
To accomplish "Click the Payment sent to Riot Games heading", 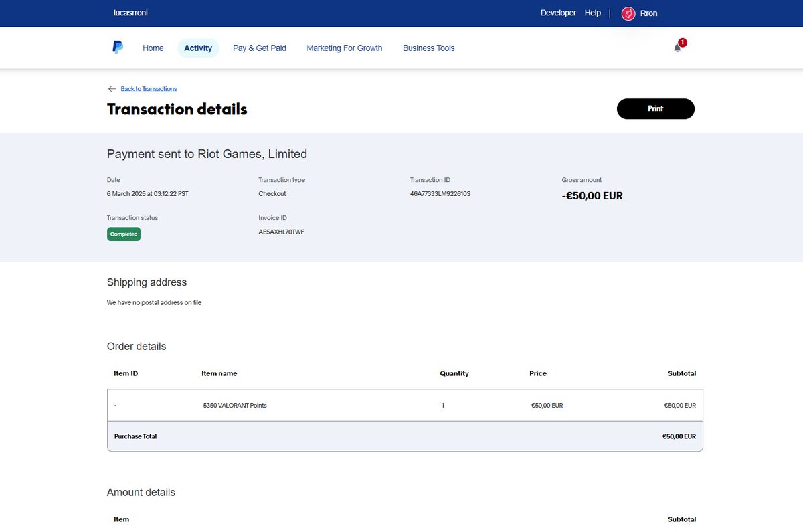I will point(207,154).
